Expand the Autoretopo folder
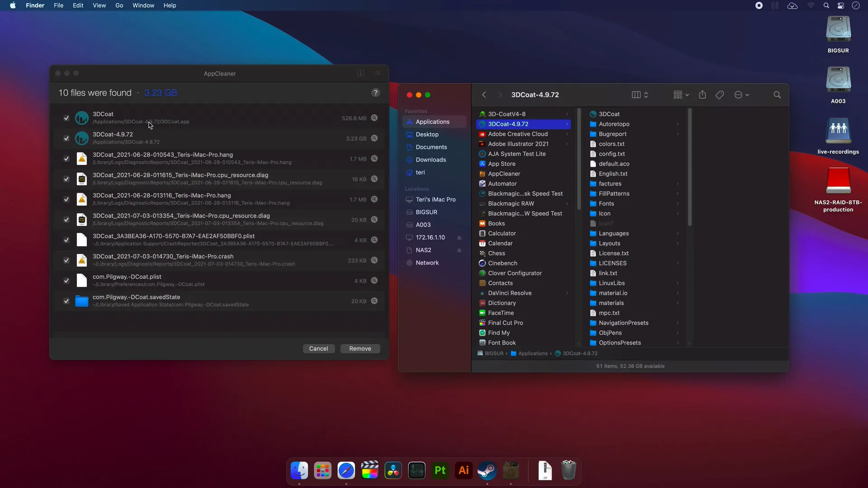The width and height of the screenshot is (868, 488). pos(678,123)
